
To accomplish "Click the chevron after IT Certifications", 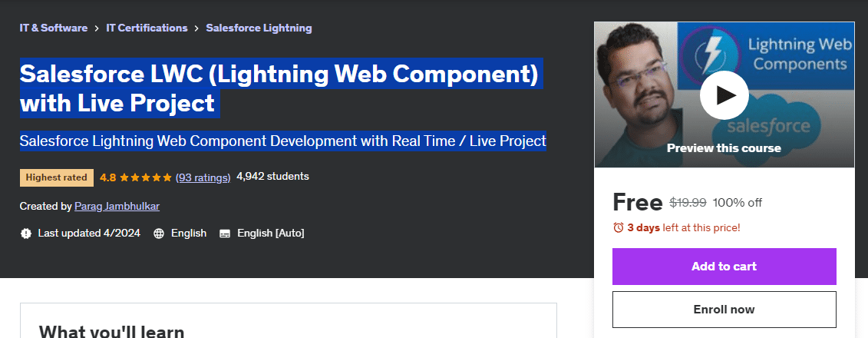I will tap(197, 28).
